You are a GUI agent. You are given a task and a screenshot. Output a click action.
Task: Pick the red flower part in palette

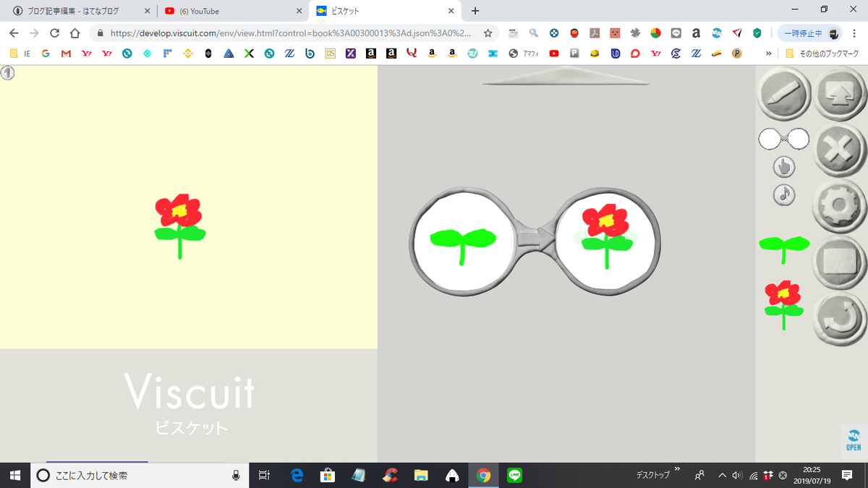pyautogui.click(x=783, y=305)
